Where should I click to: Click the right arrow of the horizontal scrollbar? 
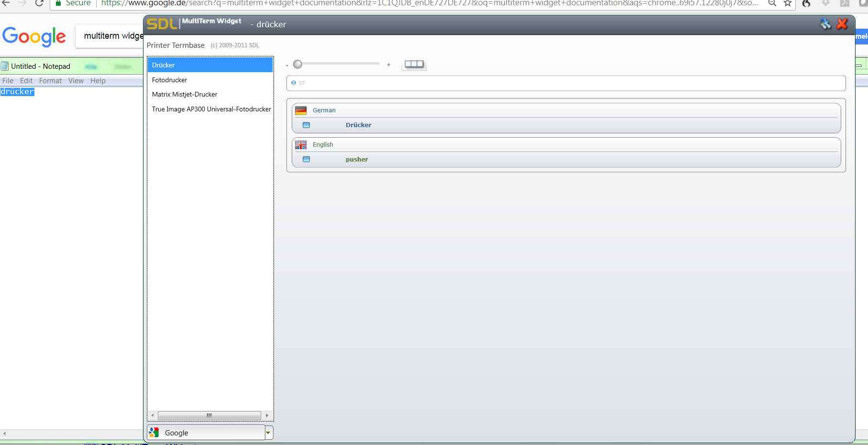coord(267,415)
